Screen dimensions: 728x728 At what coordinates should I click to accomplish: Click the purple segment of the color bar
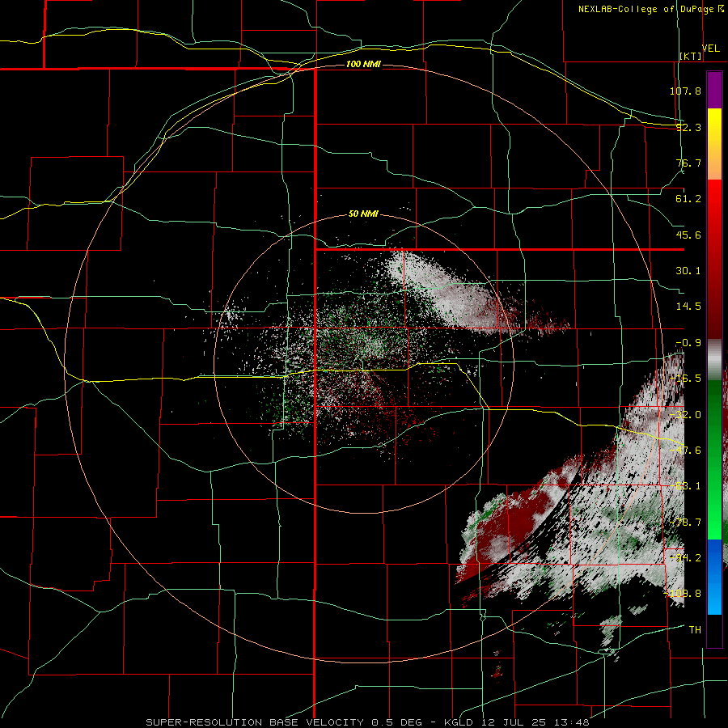[714, 90]
